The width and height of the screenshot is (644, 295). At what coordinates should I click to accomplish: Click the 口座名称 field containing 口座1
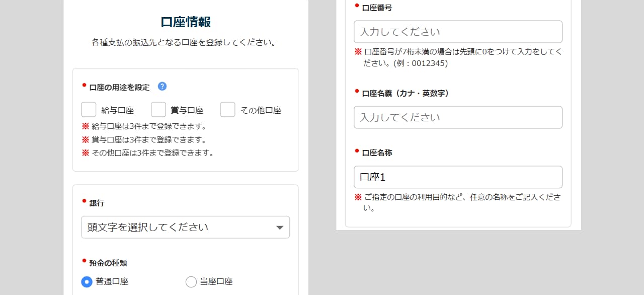(458, 177)
